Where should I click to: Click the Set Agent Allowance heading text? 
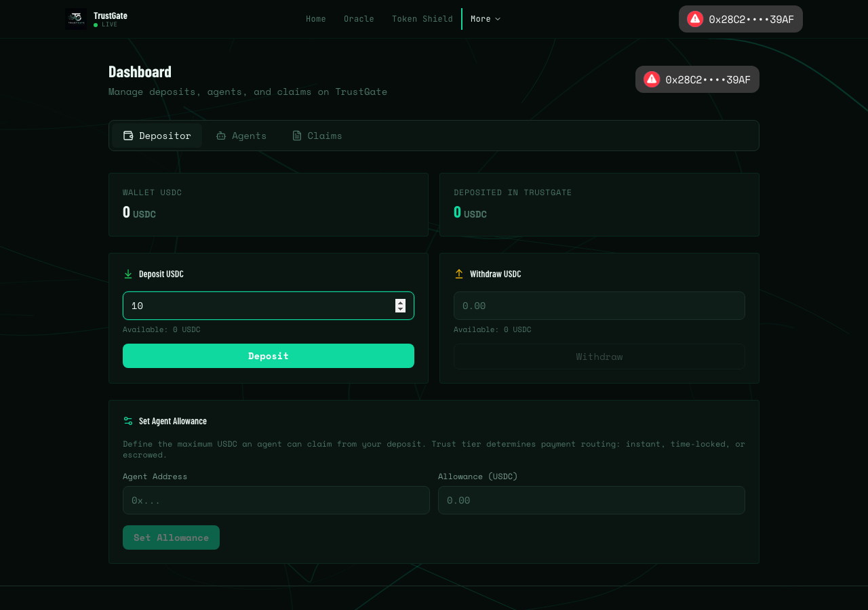(x=173, y=421)
